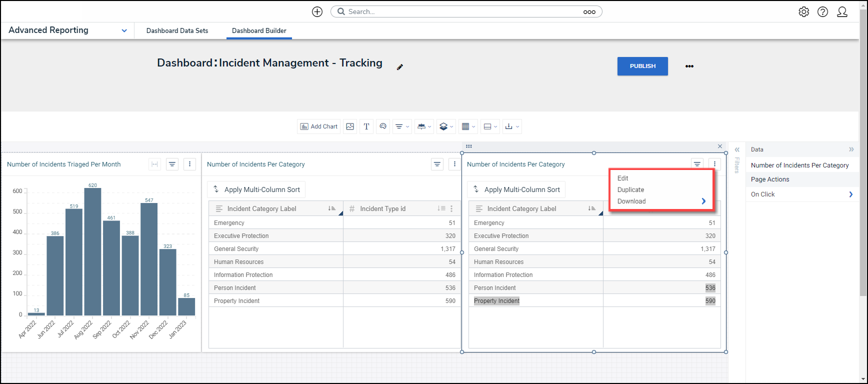Open the color palette theme icon
The image size is (868, 384).
(383, 126)
